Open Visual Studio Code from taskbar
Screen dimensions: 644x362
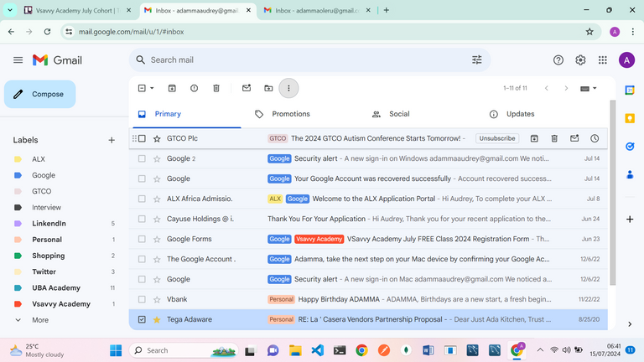click(x=318, y=350)
